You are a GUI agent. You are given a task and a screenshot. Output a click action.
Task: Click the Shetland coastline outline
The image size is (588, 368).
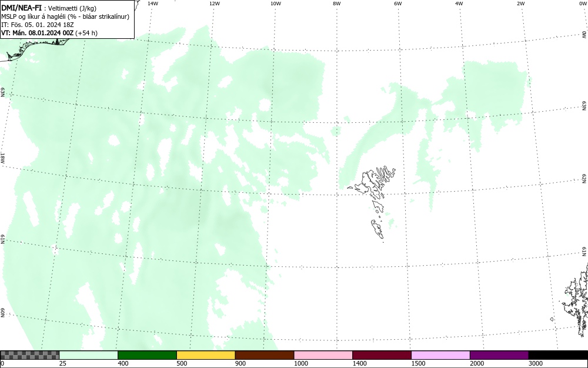577,301
